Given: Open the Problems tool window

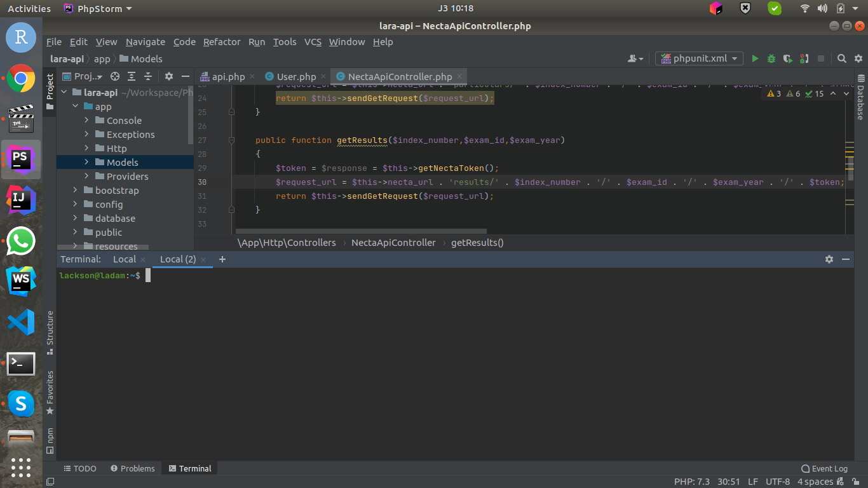Looking at the screenshot, I should tap(132, 468).
